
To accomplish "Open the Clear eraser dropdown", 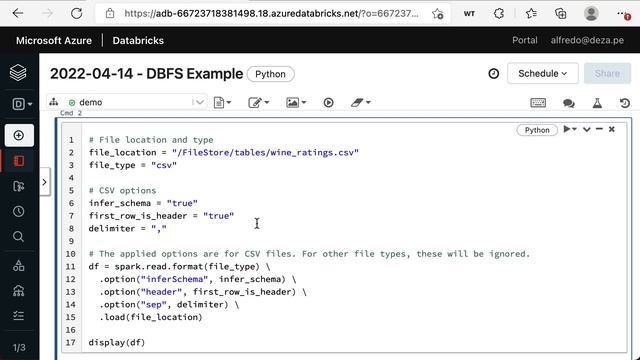I will (x=360, y=102).
